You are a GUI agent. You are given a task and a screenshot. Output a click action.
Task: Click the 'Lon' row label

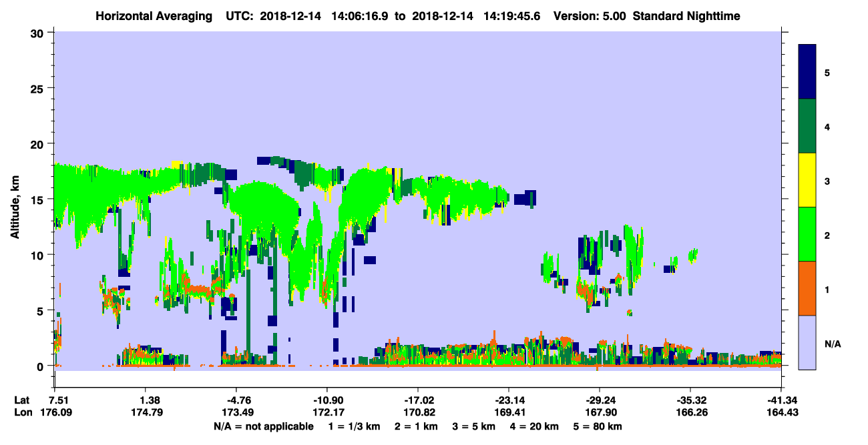coord(23,412)
